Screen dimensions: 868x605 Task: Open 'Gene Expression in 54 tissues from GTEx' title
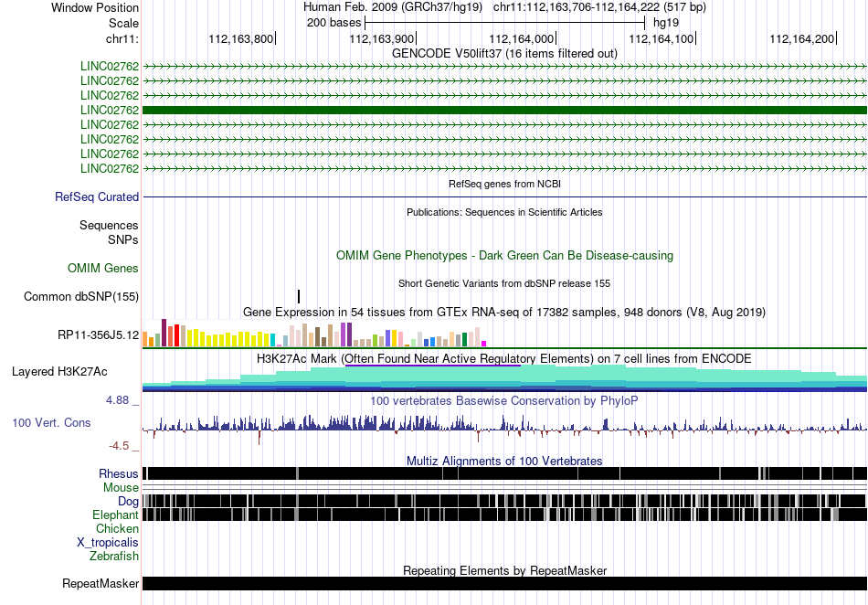tap(504, 313)
